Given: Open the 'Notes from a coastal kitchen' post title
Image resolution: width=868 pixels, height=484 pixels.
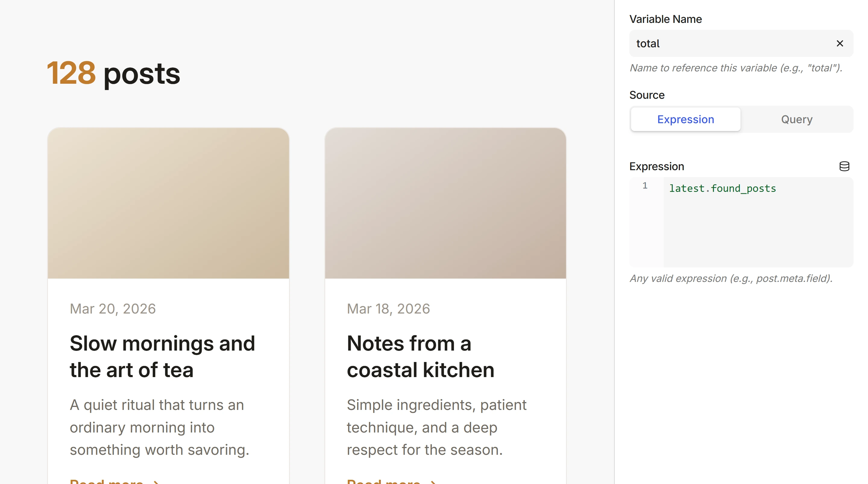Looking at the screenshot, I should [420, 357].
